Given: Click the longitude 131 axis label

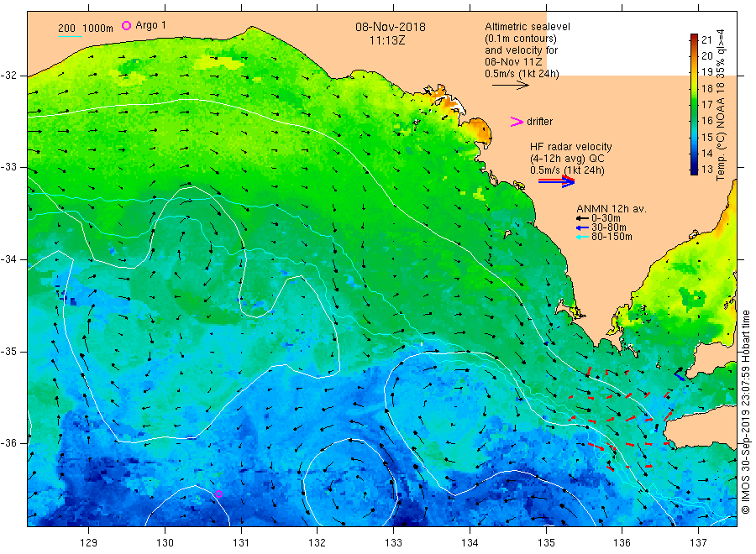Looking at the screenshot, I should [x=241, y=543].
